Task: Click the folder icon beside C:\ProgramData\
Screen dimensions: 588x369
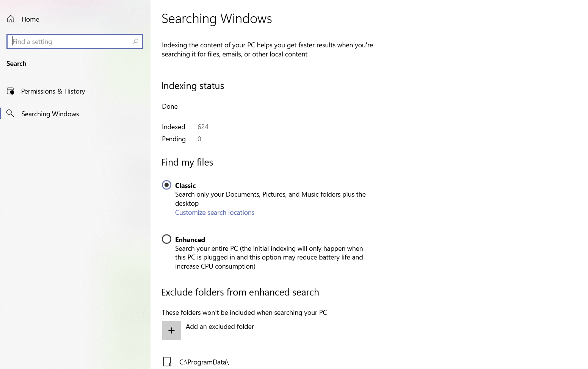Action: (x=167, y=362)
